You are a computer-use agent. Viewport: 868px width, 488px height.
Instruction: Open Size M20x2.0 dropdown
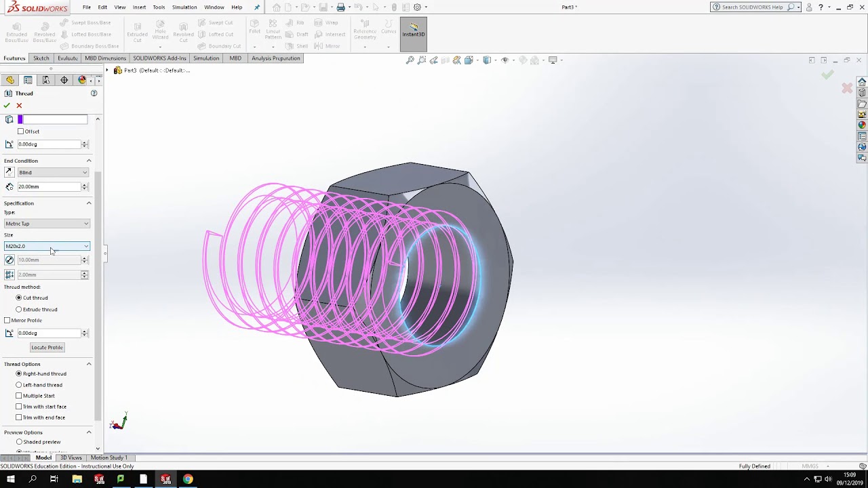(x=47, y=246)
